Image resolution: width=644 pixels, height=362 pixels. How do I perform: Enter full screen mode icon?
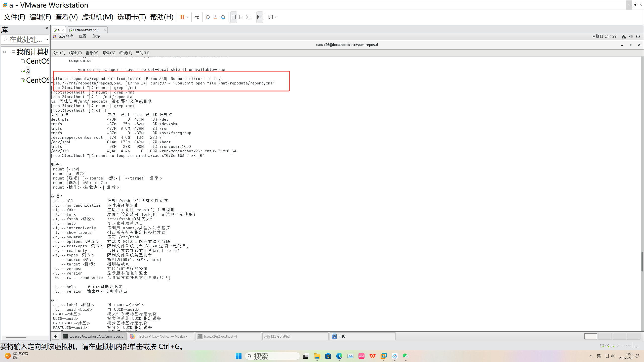tap(249, 17)
